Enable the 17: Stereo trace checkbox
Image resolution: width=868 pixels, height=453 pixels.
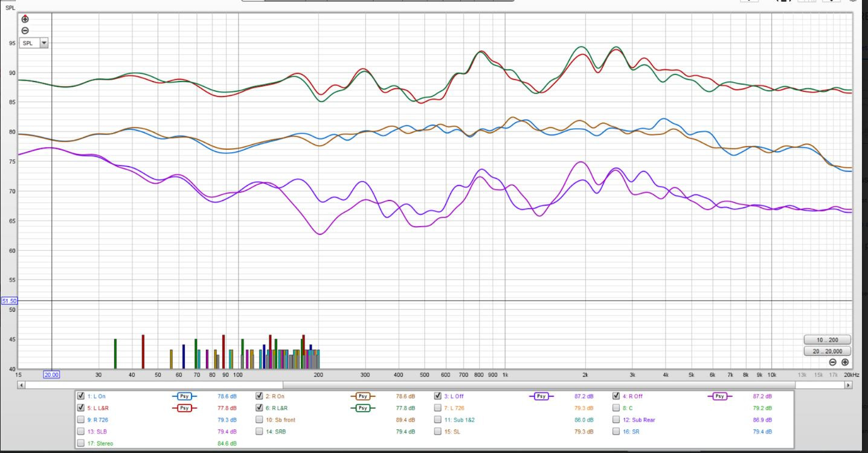pos(81,443)
